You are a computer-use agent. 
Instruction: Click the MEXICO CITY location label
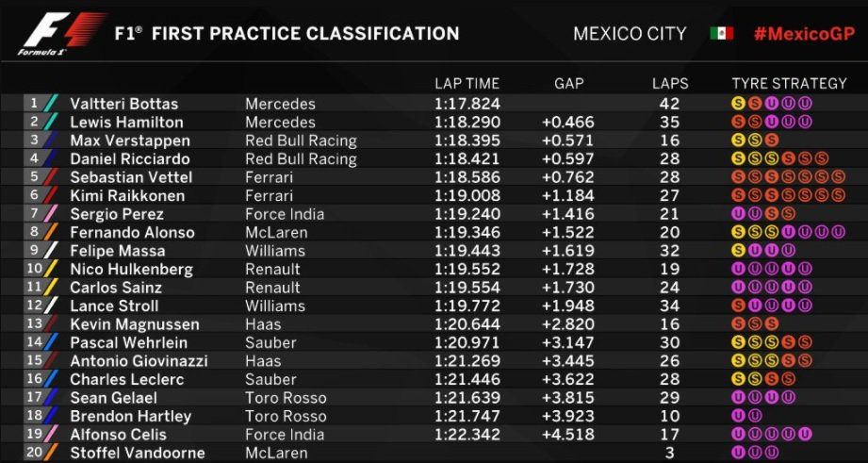[x=630, y=34]
